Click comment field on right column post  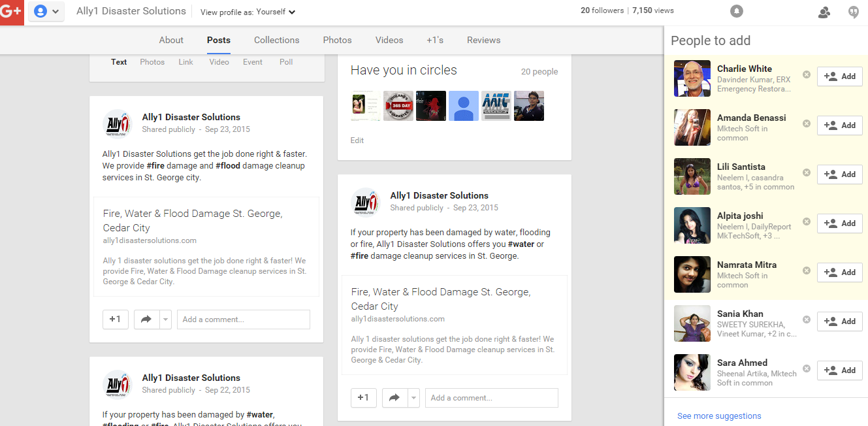pos(492,398)
